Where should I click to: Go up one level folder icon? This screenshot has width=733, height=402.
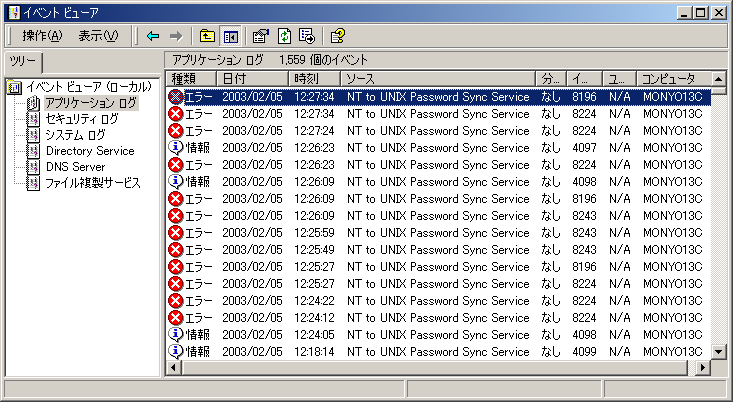coord(207,36)
